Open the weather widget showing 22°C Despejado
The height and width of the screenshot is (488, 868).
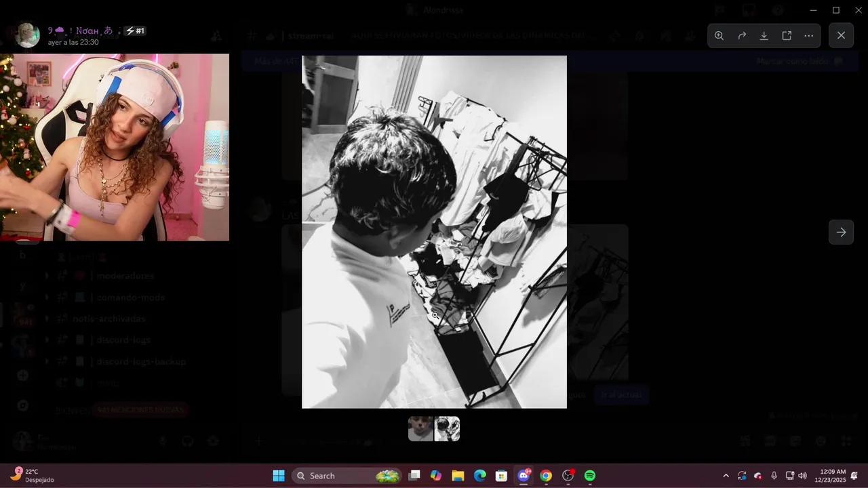click(32, 476)
